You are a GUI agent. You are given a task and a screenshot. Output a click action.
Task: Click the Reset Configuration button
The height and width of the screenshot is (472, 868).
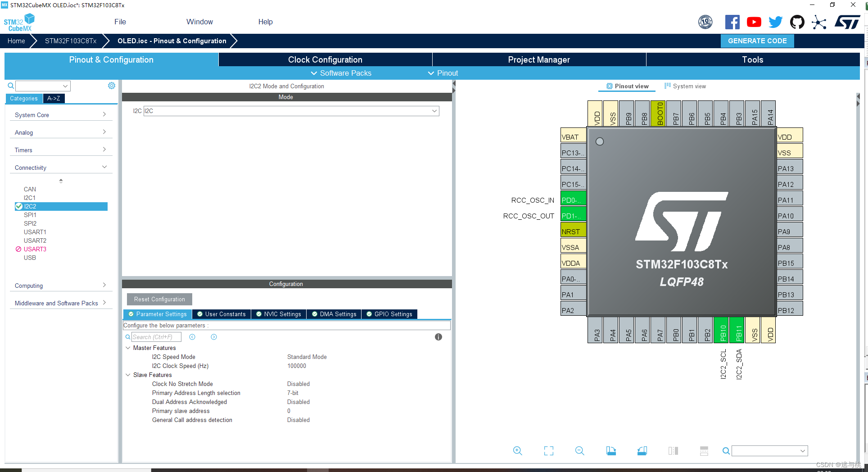click(x=159, y=299)
